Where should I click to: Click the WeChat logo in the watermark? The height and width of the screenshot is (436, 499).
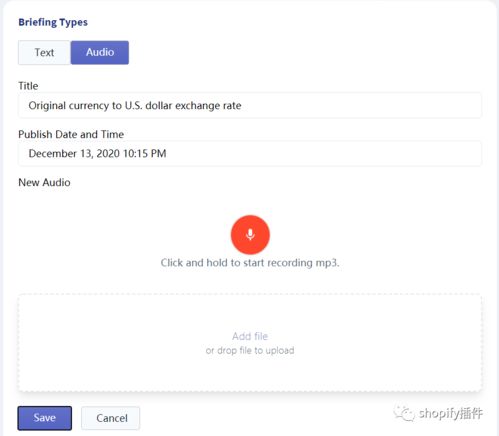[x=404, y=414]
